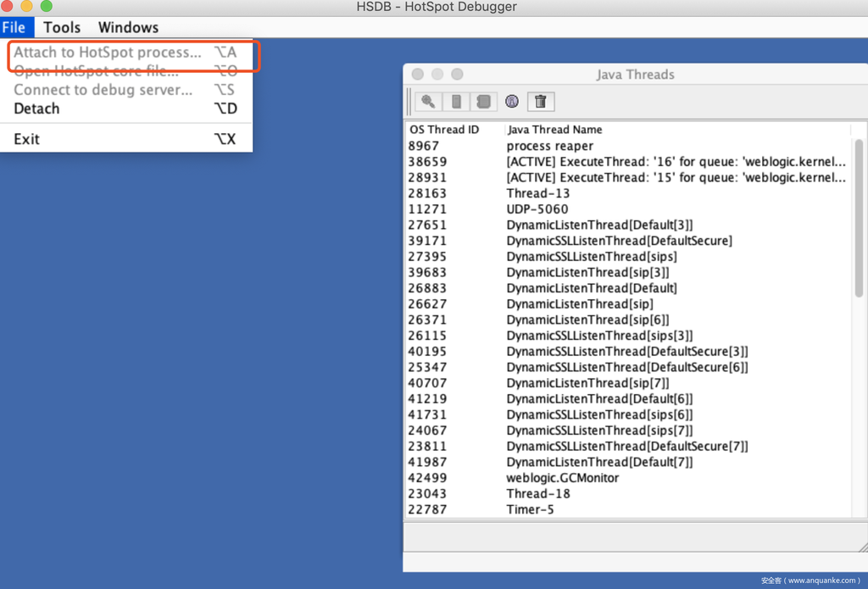
Task: Click the Stack Memory toolbar icon
Action: (456, 102)
